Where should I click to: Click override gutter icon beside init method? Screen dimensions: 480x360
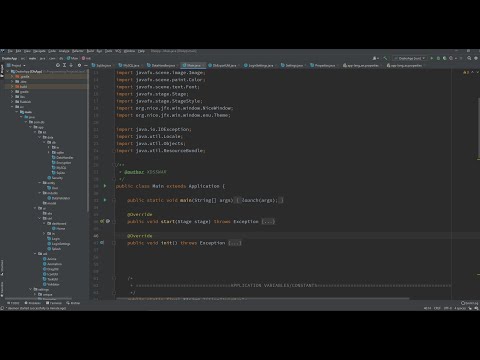[x=102, y=243]
